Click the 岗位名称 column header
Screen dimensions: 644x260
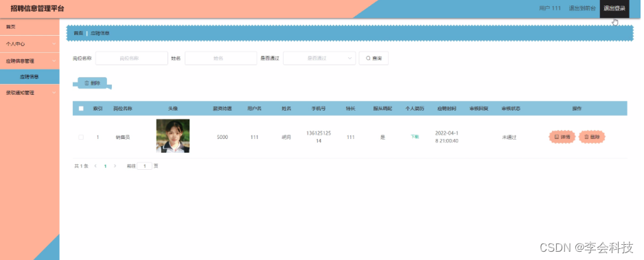click(x=123, y=109)
